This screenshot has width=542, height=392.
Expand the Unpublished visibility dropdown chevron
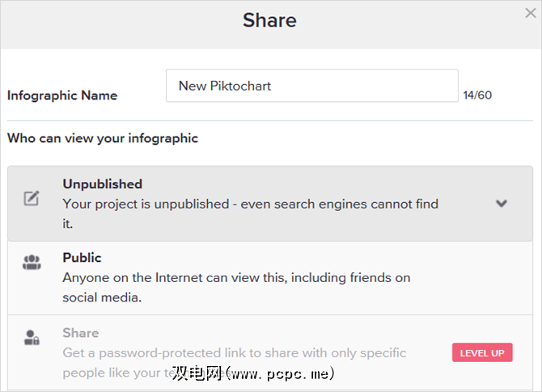[502, 203]
